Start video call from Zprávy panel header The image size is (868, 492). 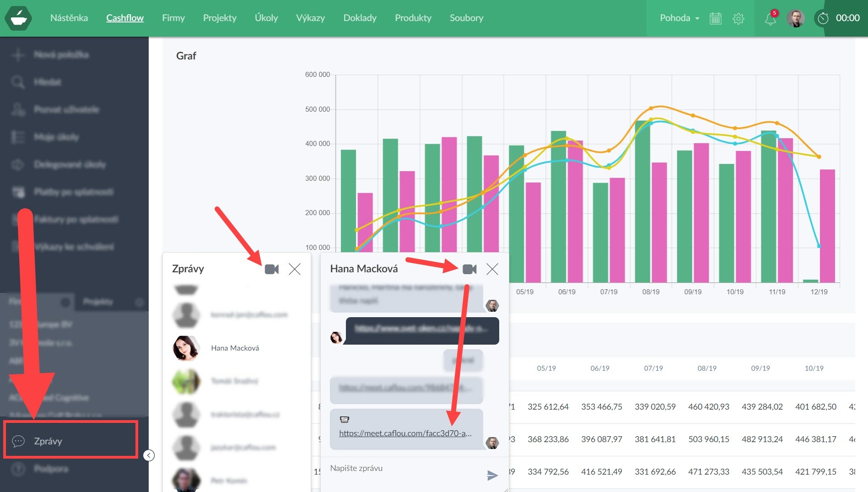[271, 269]
